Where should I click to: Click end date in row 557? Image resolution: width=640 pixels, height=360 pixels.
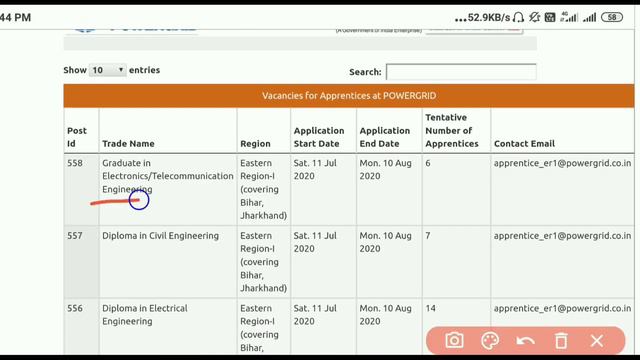pos(385,242)
